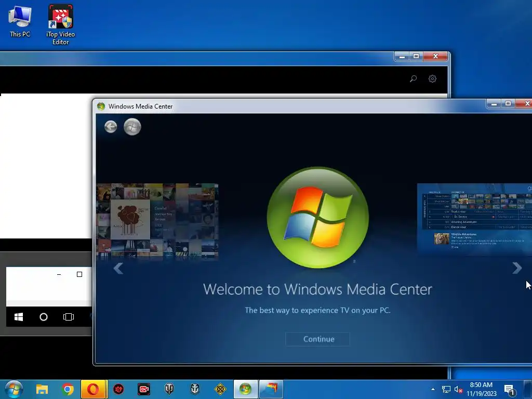
Task: Minimize the background window behind Media Center
Action: coord(402,56)
